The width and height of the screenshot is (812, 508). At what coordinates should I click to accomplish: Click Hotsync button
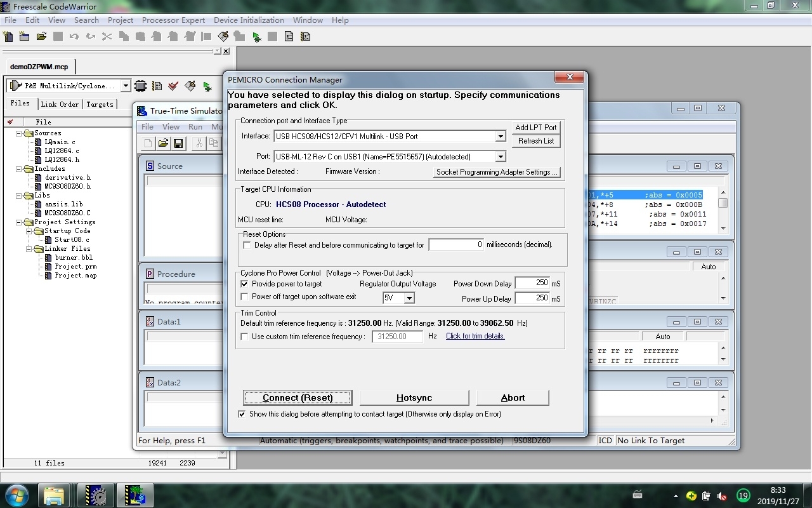coord(414,398)
